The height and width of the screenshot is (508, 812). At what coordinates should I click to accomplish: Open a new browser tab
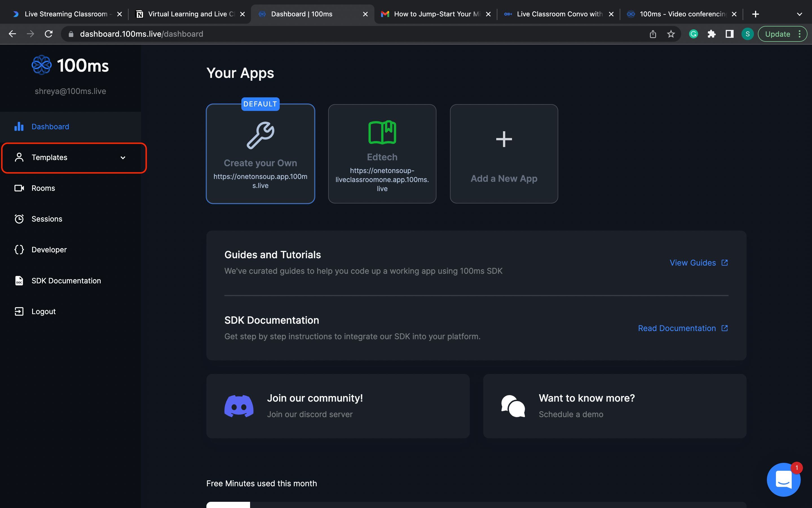(755, 14)
